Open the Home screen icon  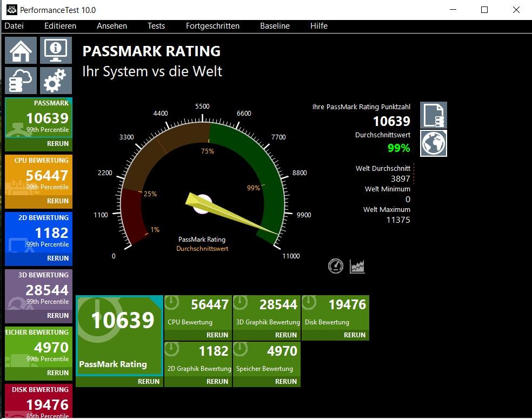[21, 50]
